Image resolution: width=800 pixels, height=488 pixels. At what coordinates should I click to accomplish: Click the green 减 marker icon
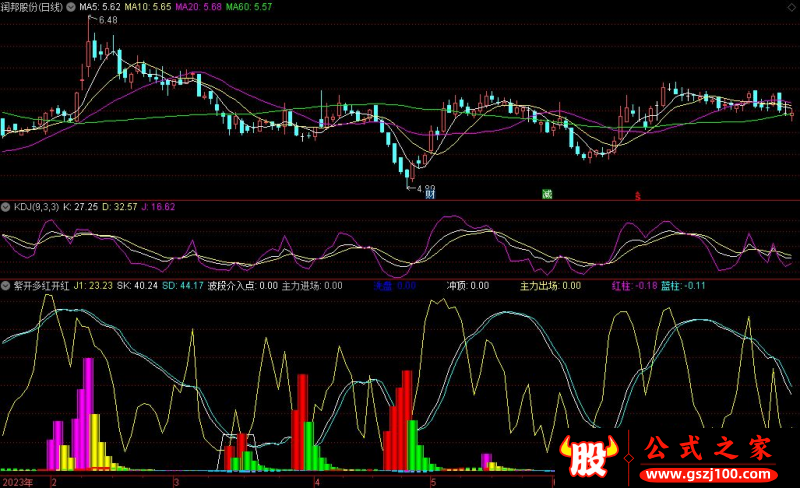tap(546, 194)
